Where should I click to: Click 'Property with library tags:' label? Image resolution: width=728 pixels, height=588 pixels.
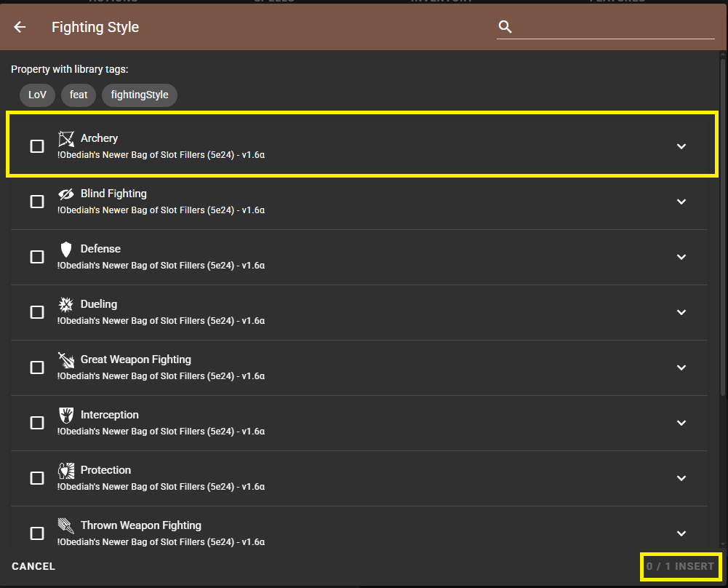click(70, 69)
